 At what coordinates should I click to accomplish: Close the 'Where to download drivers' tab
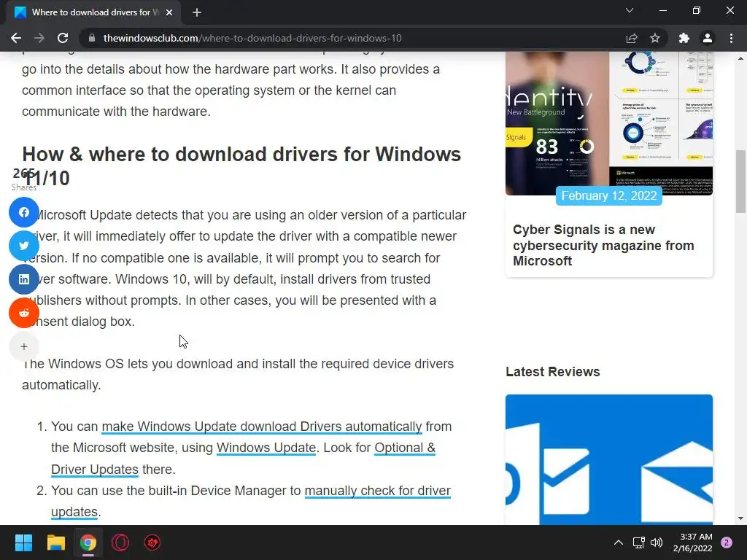169,12
